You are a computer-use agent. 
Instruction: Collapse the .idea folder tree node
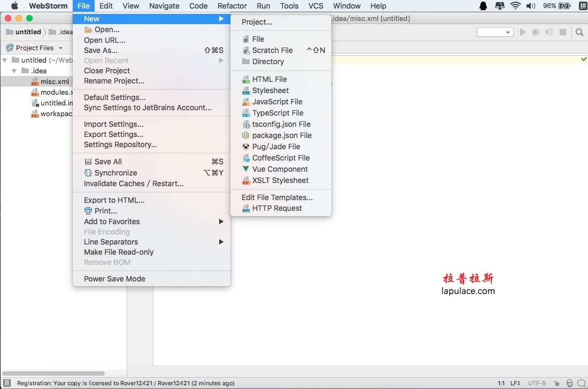(x=14, y=71)
